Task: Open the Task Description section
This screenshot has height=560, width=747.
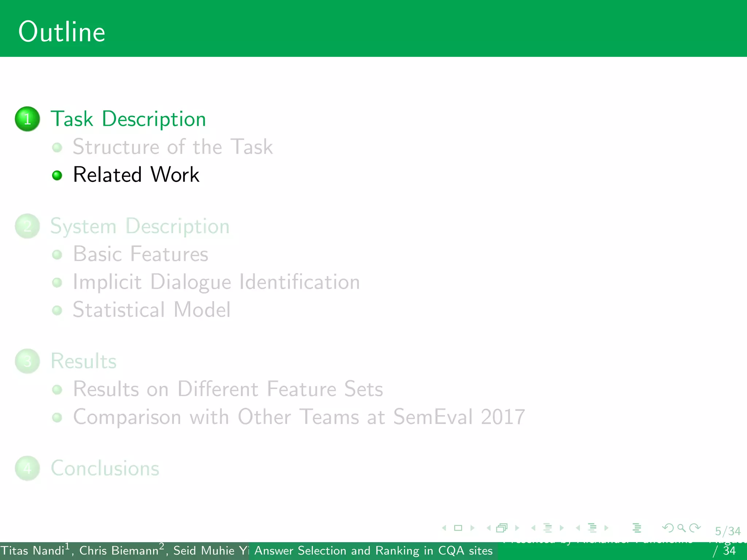Action: 128,119
